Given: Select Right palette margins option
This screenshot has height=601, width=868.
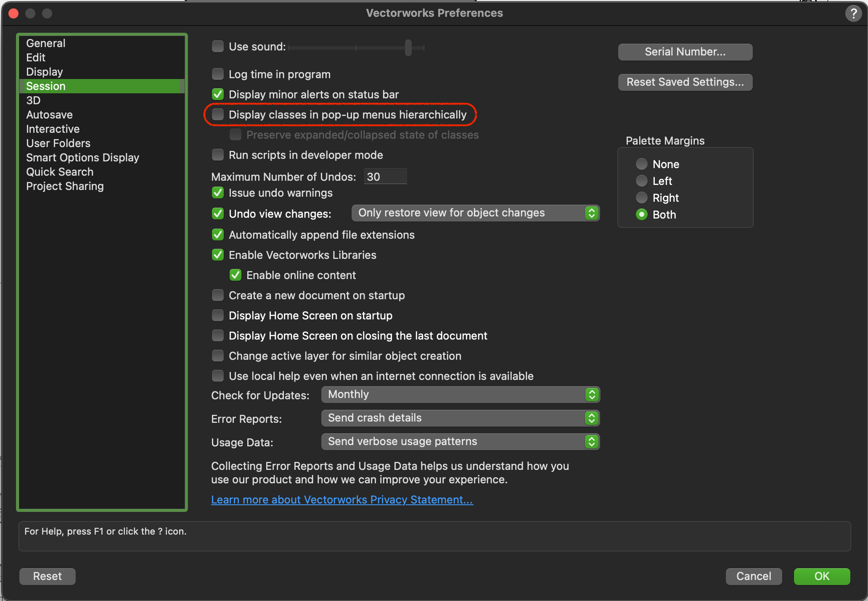Looking at the screenshot, I should click(641, 198).
